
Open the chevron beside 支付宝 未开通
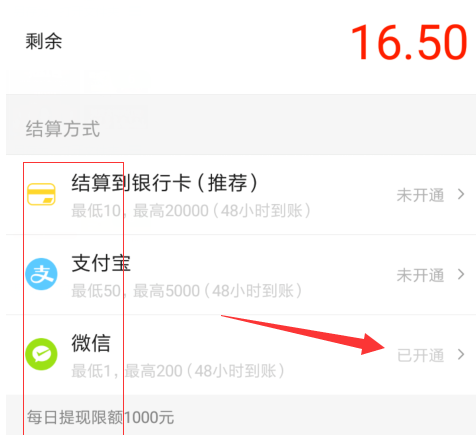pos(461,274)
